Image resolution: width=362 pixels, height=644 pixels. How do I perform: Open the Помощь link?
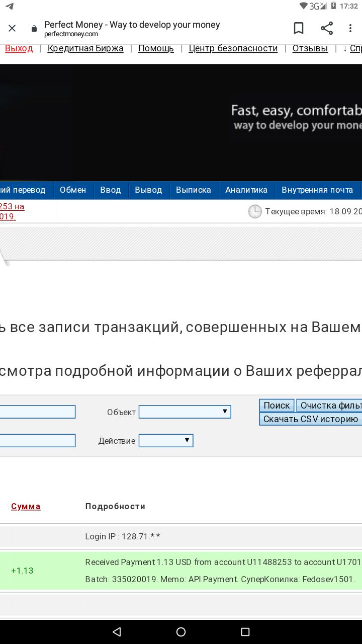[x=156, y=48]
